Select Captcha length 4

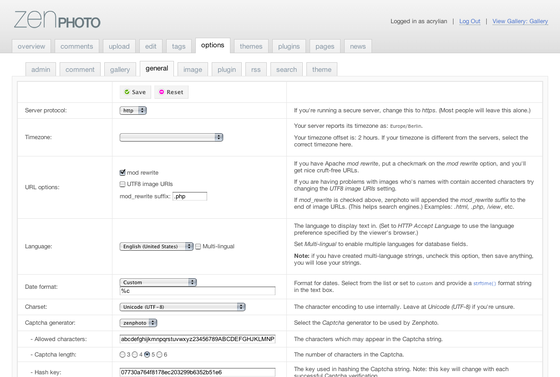coord(135,355)
